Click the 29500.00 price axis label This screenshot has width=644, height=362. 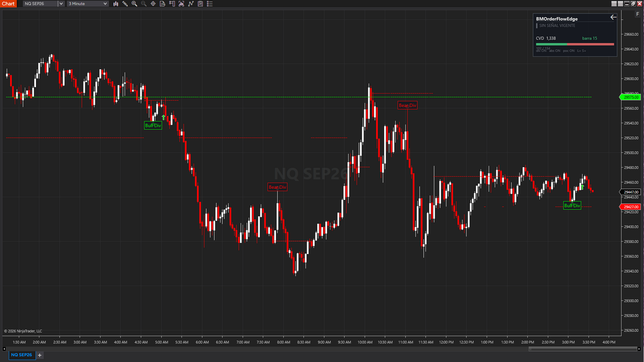[631, 153]
